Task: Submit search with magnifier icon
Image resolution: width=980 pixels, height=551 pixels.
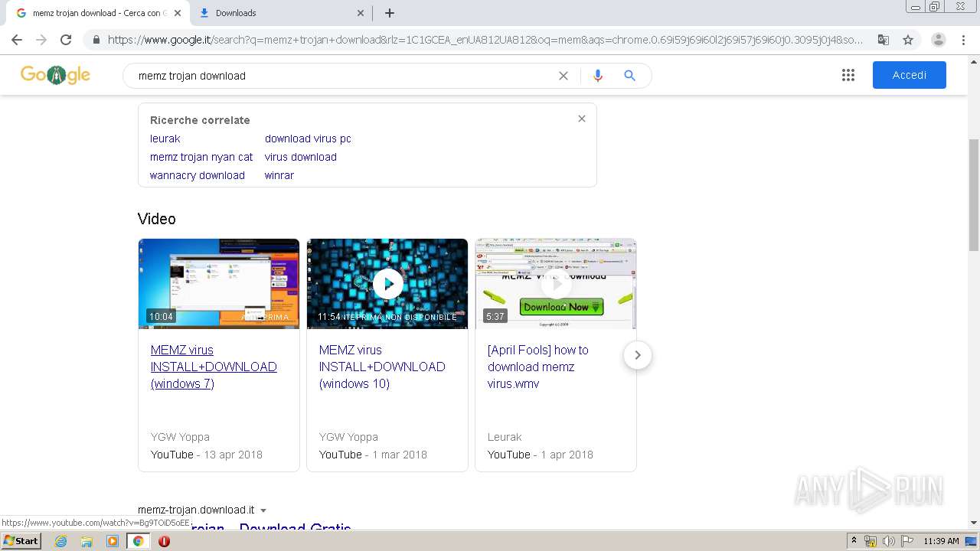Action: click(629, 76)
